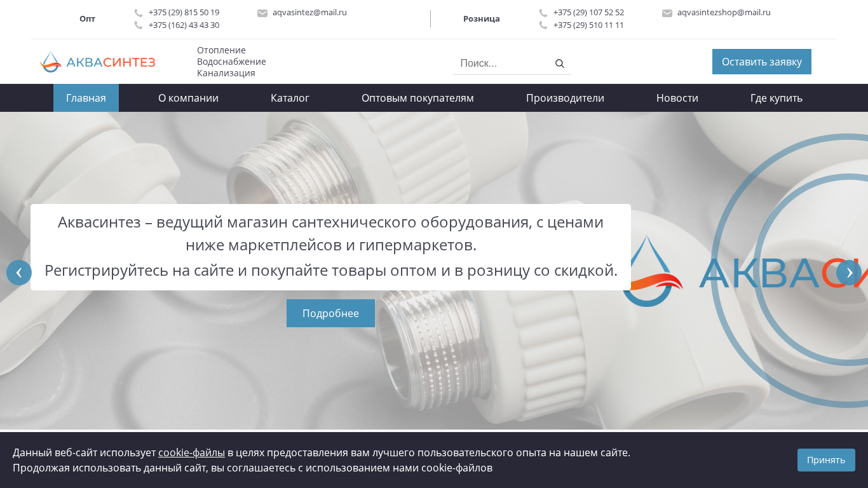Image resolution: width=868 pixels, height=488 pixels.
Task: Open the cookie-файлы link
Action: [191, 452]
